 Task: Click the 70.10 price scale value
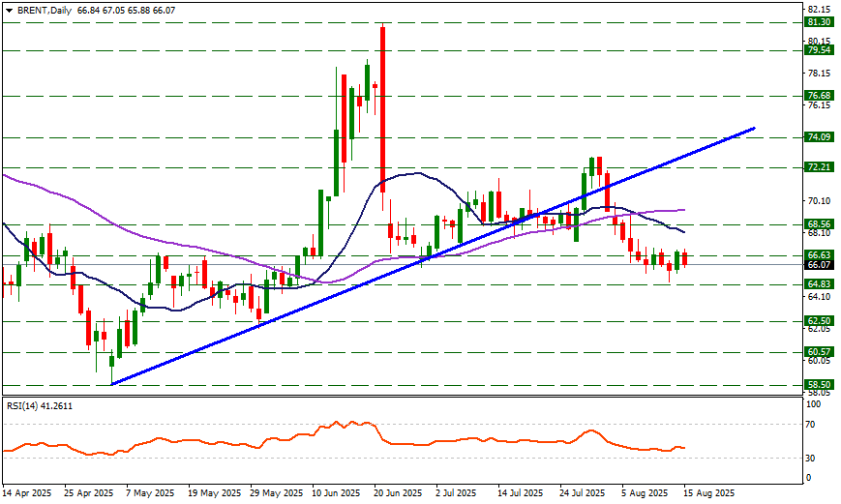coord(819,200)
